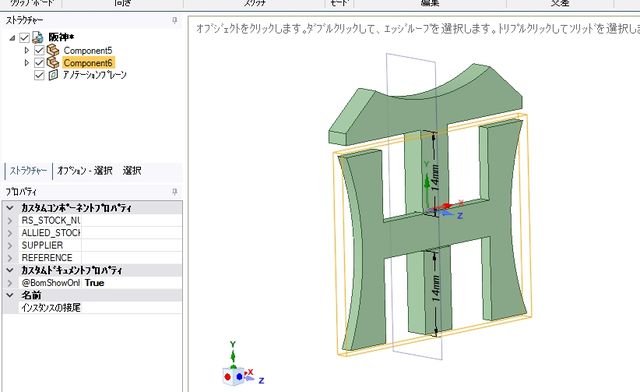This screenshot has height=392, width=640.
Task: Click the annotation plane icon in structure tree
Action: click(x=53, y=75)
